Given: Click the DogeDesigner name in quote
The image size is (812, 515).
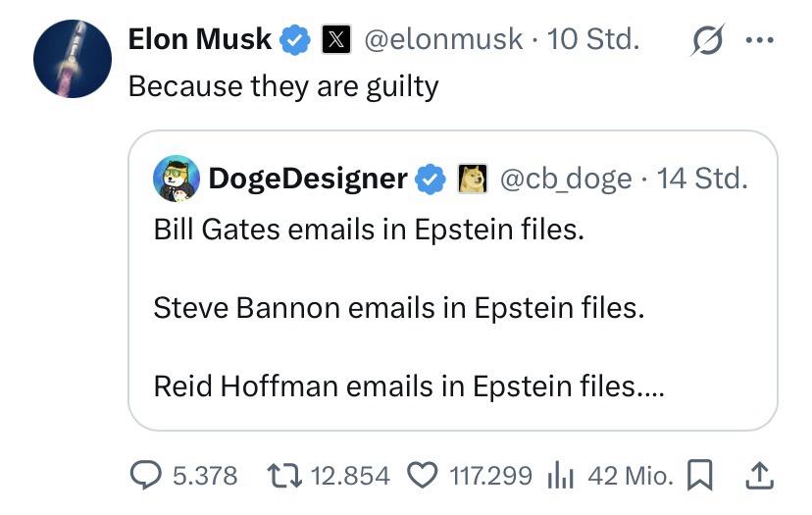Looking at the screenshot, I should click(308, 179).
